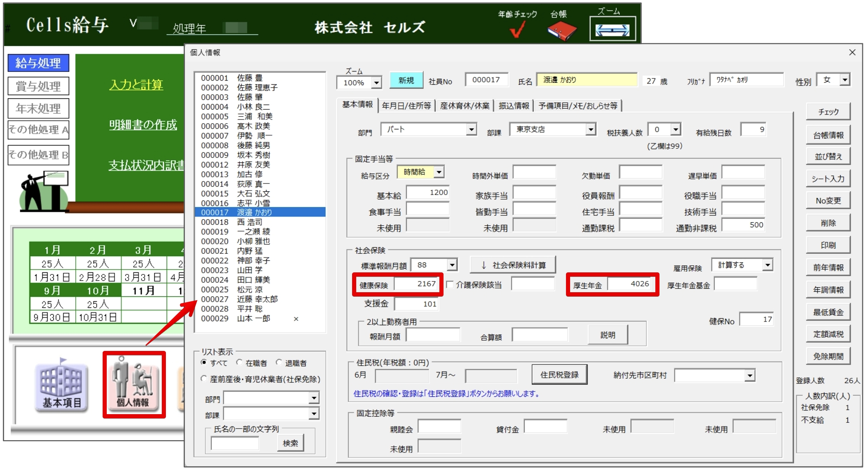Select employee 000018 西 浩司 in list
The image size is (868, 472).
(x=260, y=222)
